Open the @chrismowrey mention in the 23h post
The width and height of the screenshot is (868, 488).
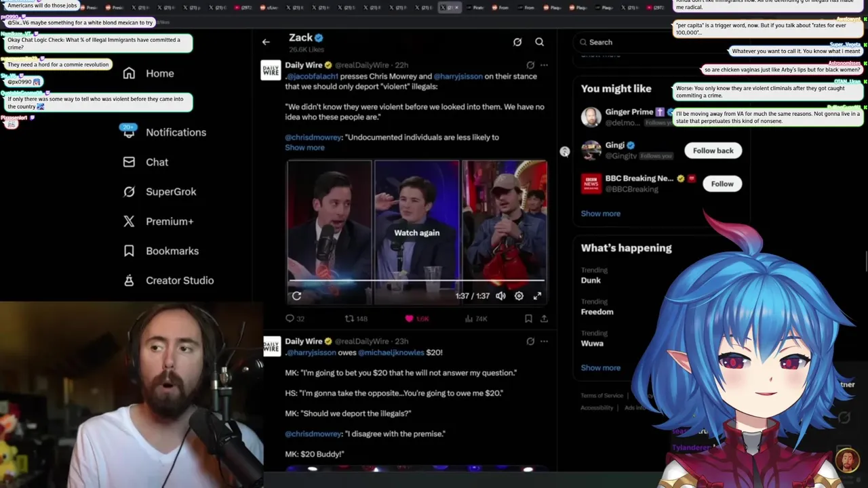point(313,434)
